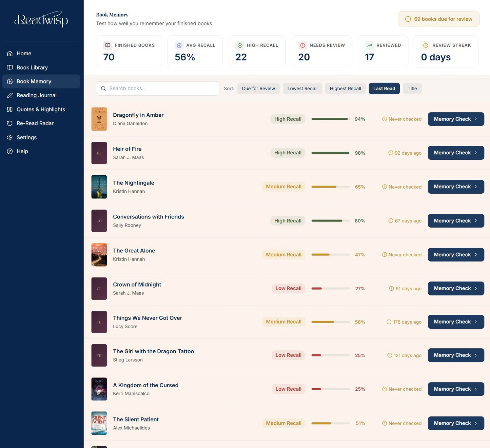Screen dimensions: 490x448
Task: Click The Silent Patient cover thumbnail
Action: tap(99, 423)
